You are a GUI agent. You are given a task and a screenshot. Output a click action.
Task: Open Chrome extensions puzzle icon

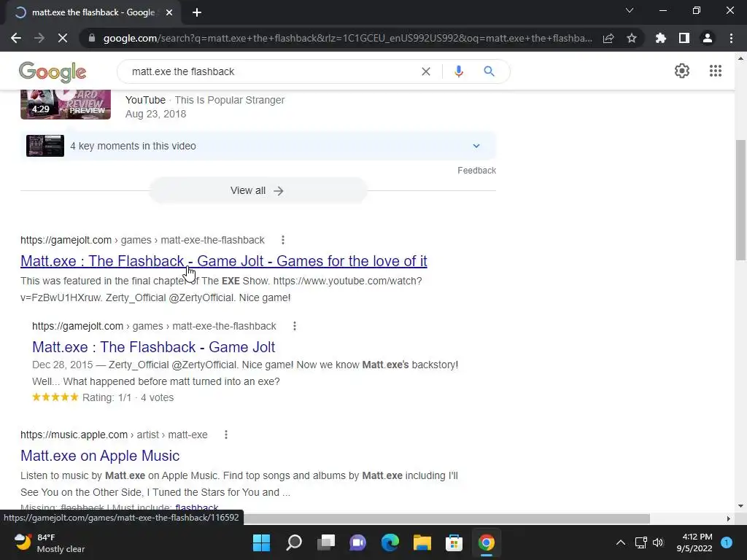pos(661,38)
